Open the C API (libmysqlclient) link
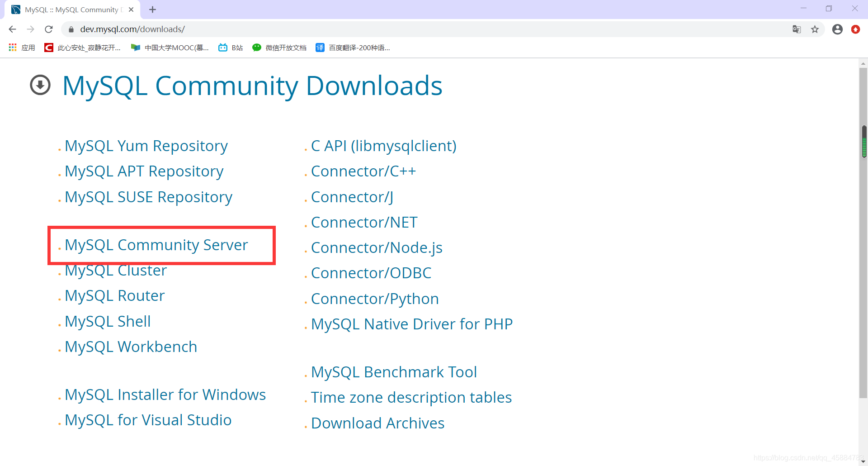 coord(384,146)
